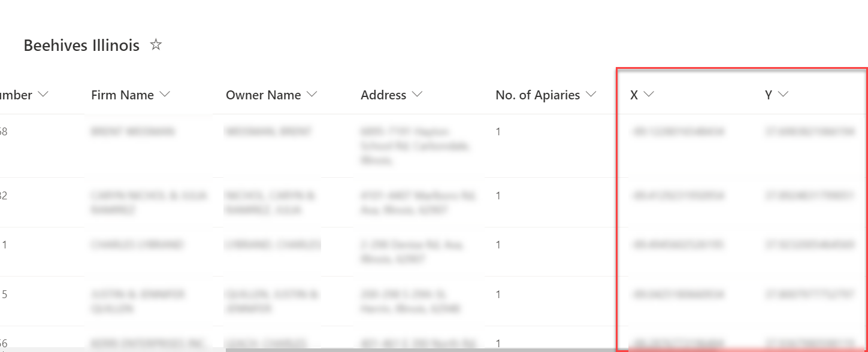Image resolution: width=868 pixels, height=352 pixels.
Task: Select the first row's blurred X coordinate value
Action: pyautogui.click(x=678, y=132)
